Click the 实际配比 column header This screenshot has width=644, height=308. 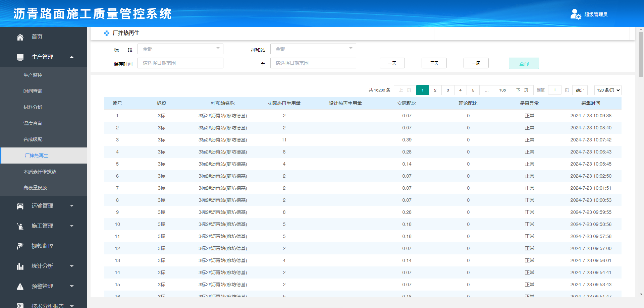pyautogui.click(x=407, y=103)
